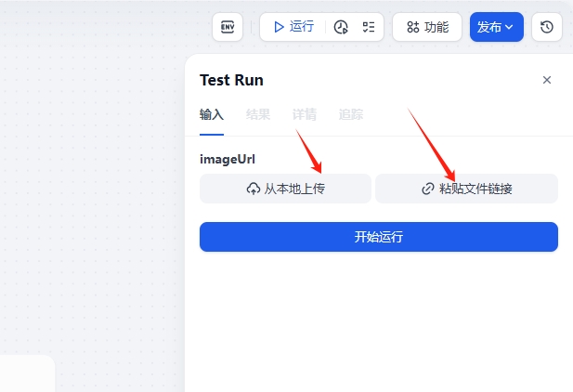Choose 从本地上传 to upload a file

click(293, 189)
